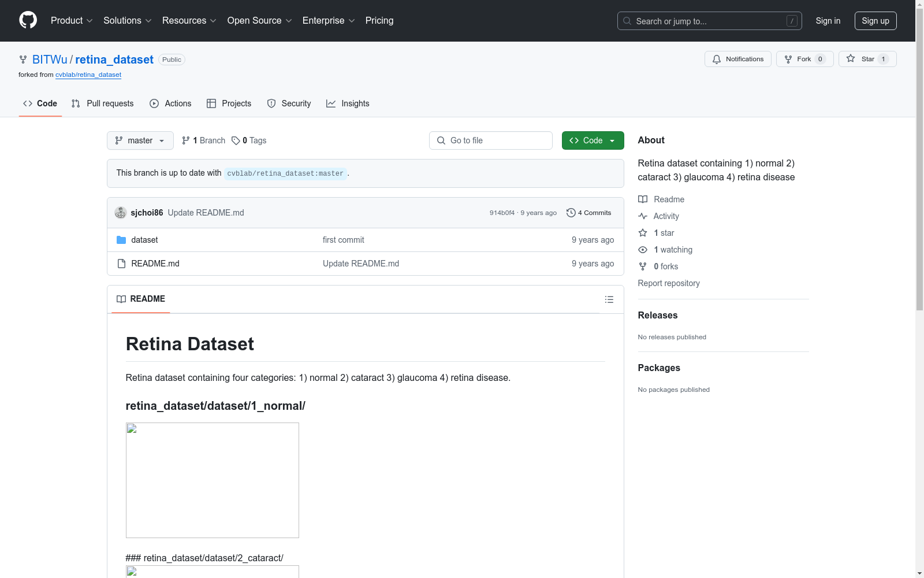Switch to Pull requests tab

[x=103, y=103]
